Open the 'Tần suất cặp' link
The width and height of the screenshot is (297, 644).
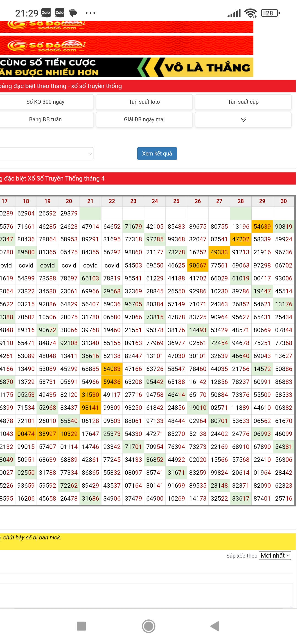tap(243, 102)
